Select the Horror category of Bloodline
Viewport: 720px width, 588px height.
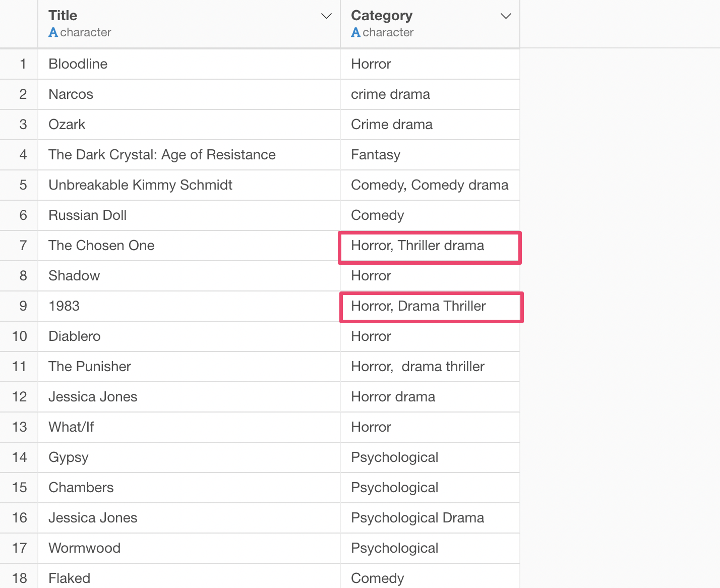[x=430, y=64]
